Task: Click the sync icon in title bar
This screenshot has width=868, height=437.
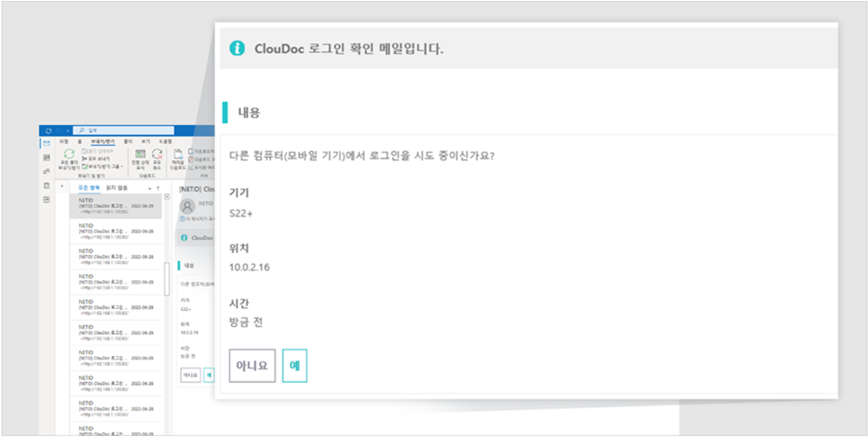Action: [x=49, y=131]
